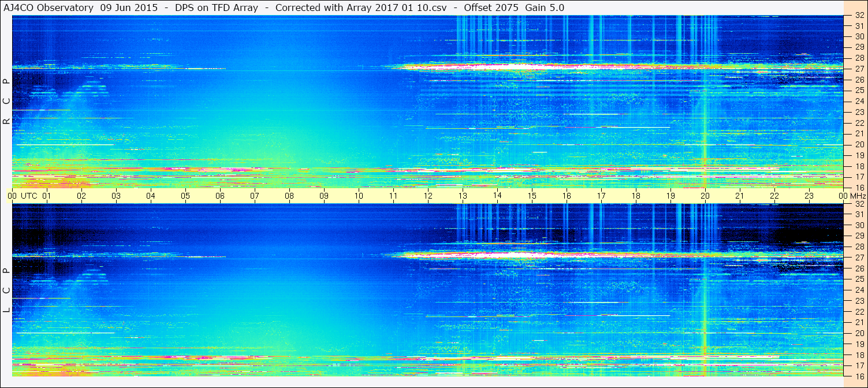Select the 04 hour marker on time axis
The image size is (868, 388).
click(151, 196)
